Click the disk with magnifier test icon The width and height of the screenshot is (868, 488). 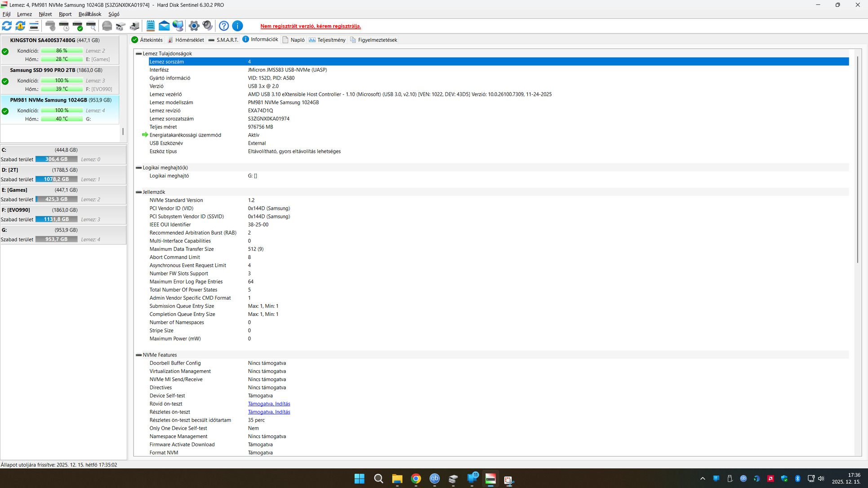coord(91,26)
